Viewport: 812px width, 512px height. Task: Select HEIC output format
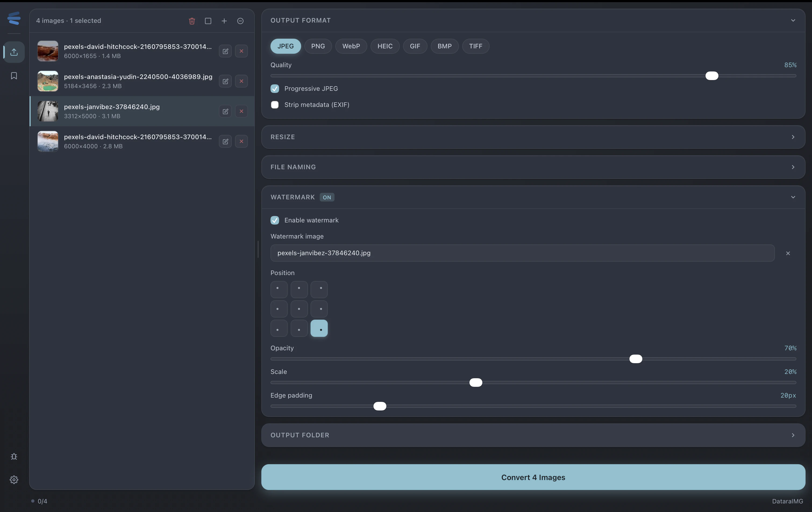click(x=385, y=46)
